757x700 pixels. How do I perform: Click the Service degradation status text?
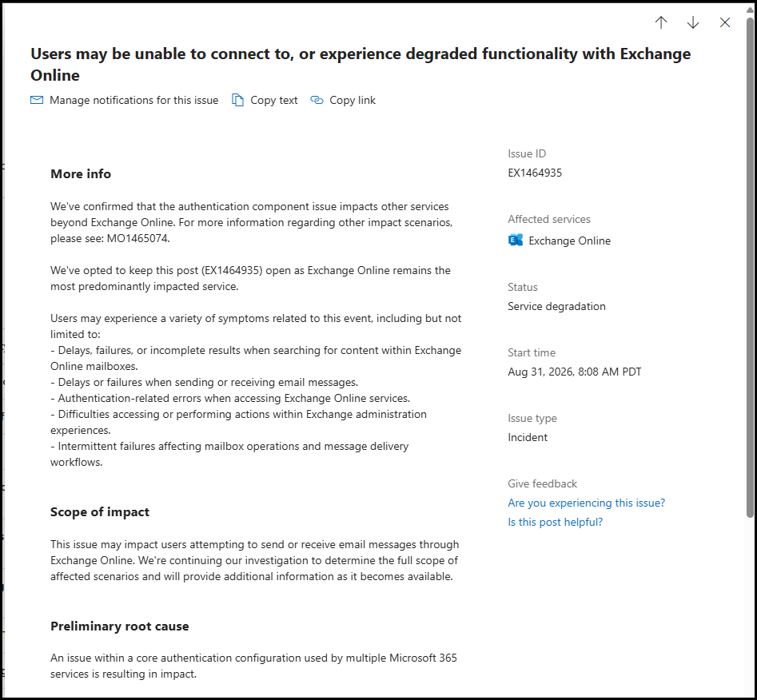pos(556,306)
